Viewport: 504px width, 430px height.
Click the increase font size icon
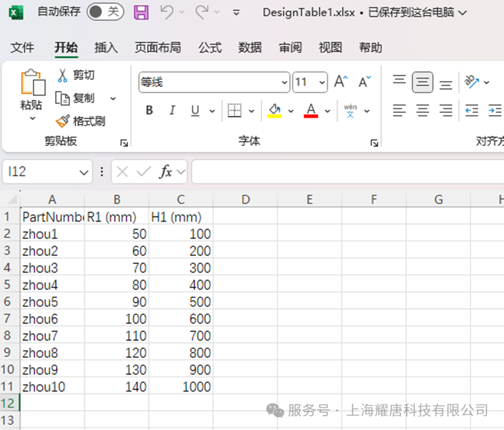(x=341, y=82)
